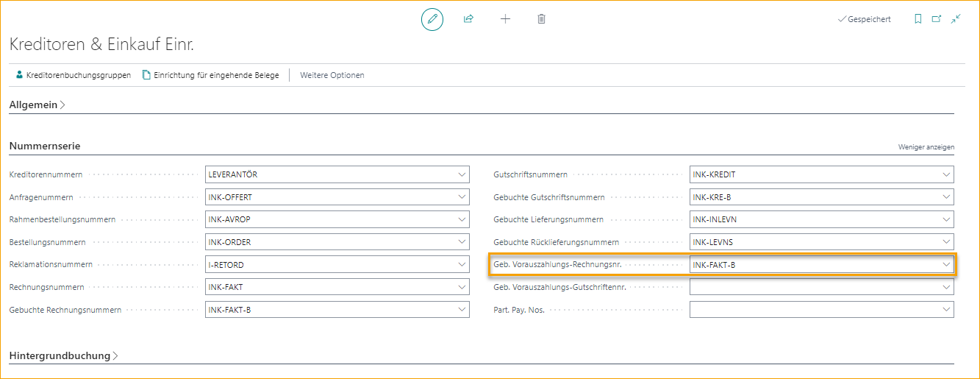Click the Gebuchte Lieferungsnummern label

coord(548,220)
